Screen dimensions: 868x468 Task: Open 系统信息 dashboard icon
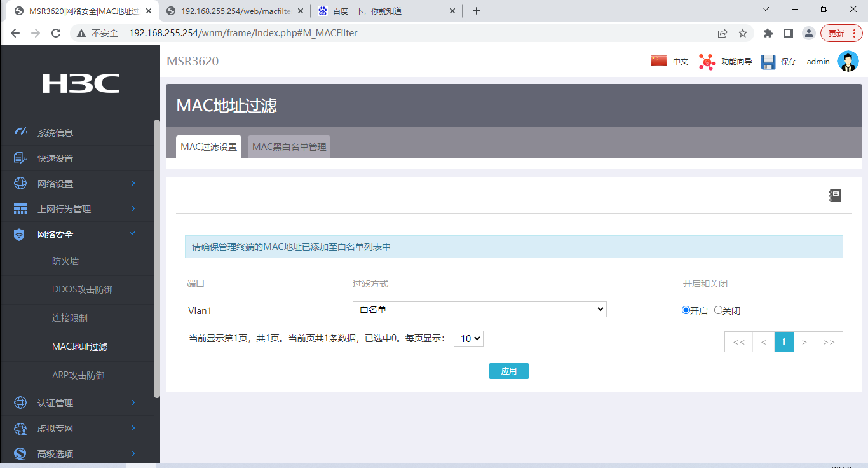tap(20, 132)
